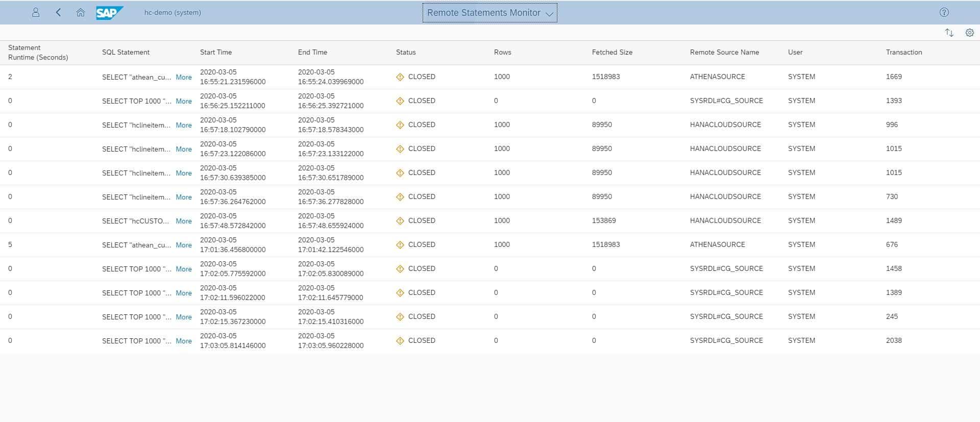Click the status icon for transaction 996
980x422 pixels.
pyautogui.click(x=400, y=125)
